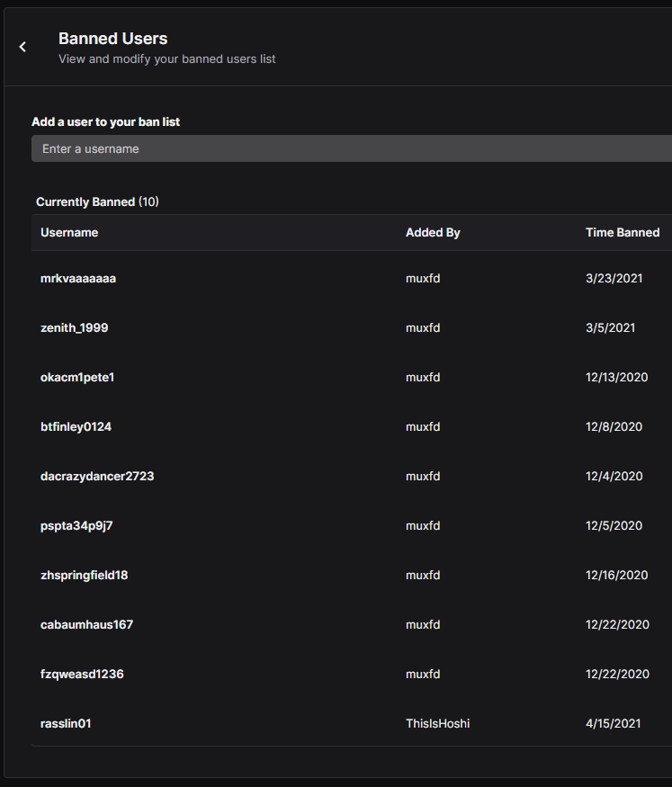Image resolution: width=672 pixels, height=787 pixels.
Task: Click the Added By column header
Action: pyautogui.click(x=433, y=232)
